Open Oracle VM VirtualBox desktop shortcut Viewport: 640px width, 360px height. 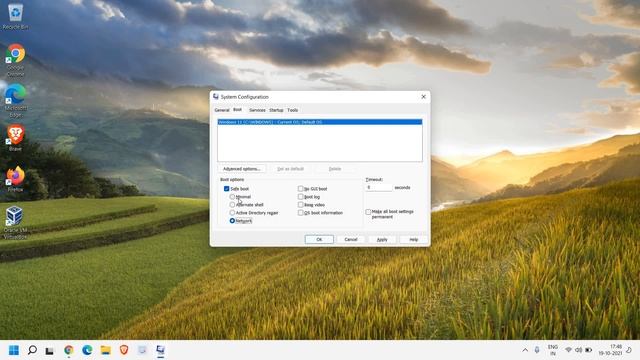tap(16, 222)
